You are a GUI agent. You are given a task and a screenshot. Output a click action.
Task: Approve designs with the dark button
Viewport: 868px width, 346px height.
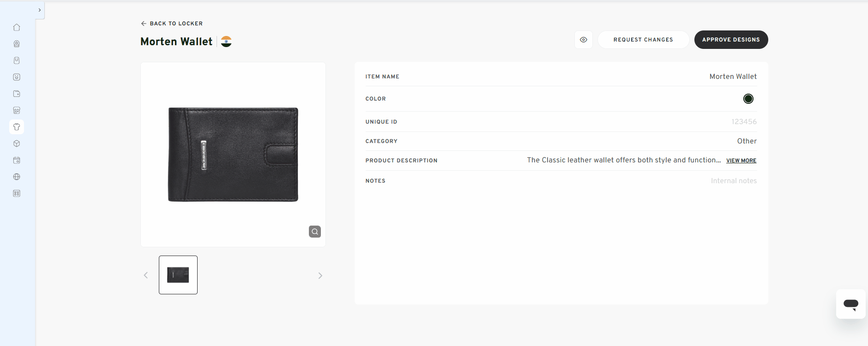click(x=731, y=40)
